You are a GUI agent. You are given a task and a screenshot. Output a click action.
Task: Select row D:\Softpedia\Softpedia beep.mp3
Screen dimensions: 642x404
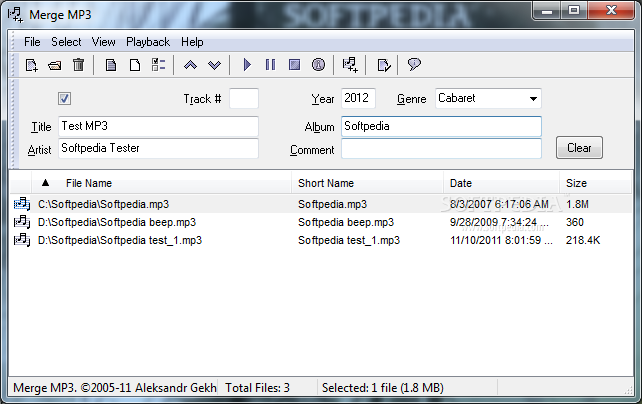tap(321, 222)
